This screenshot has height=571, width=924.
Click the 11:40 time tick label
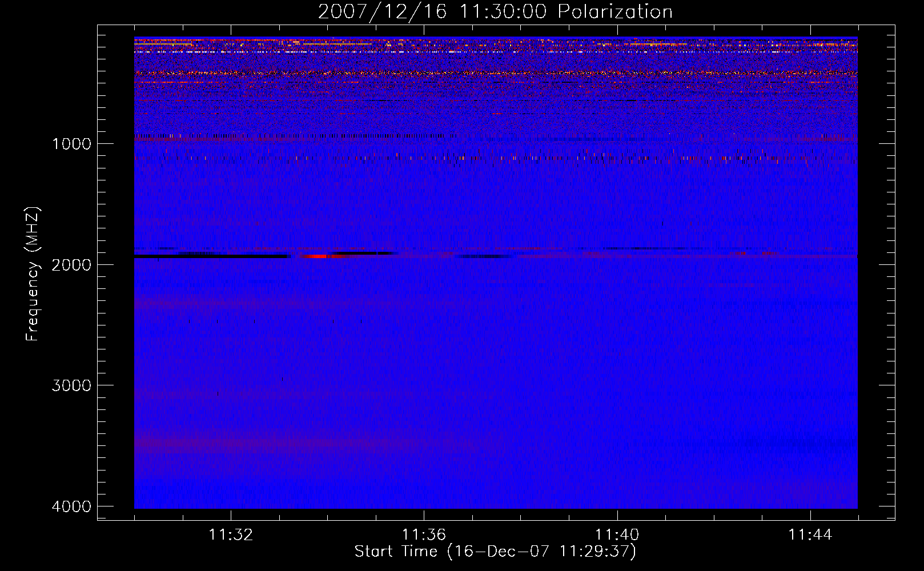click(x=617, y=535)
